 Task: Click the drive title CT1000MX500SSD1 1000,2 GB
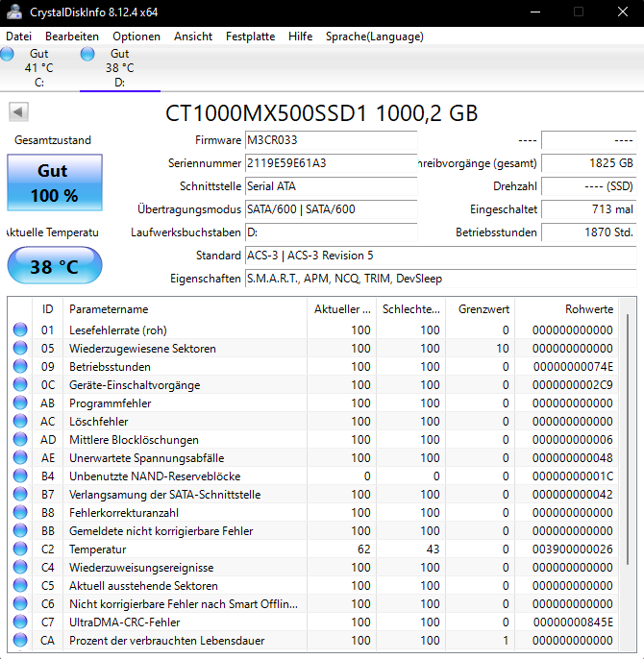coord(322,113)
